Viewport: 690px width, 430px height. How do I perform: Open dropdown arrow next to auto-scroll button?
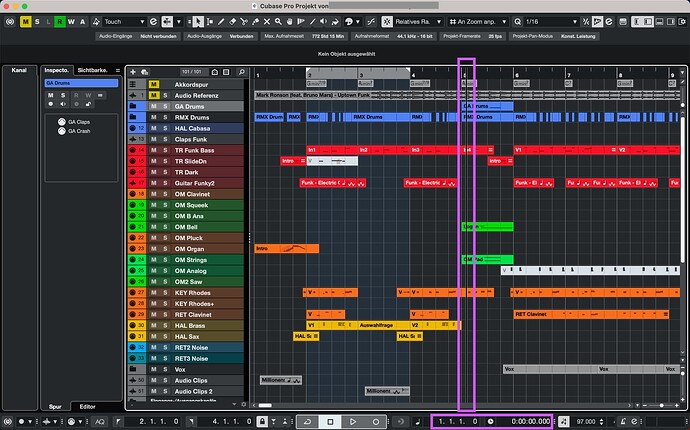coord(179,22)
